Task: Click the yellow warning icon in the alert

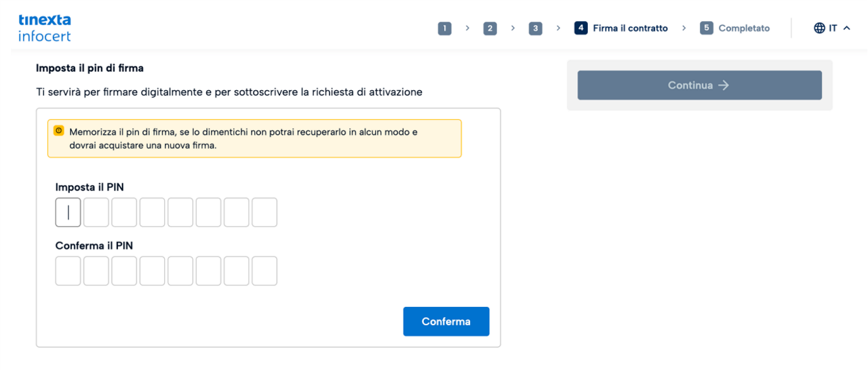Action: [59, 131]
